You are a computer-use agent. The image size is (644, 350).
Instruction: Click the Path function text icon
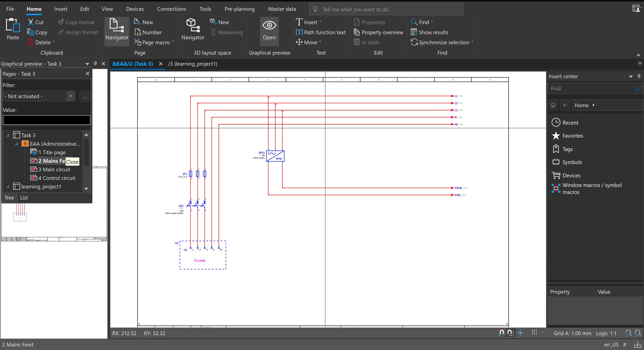coord(299,32)
